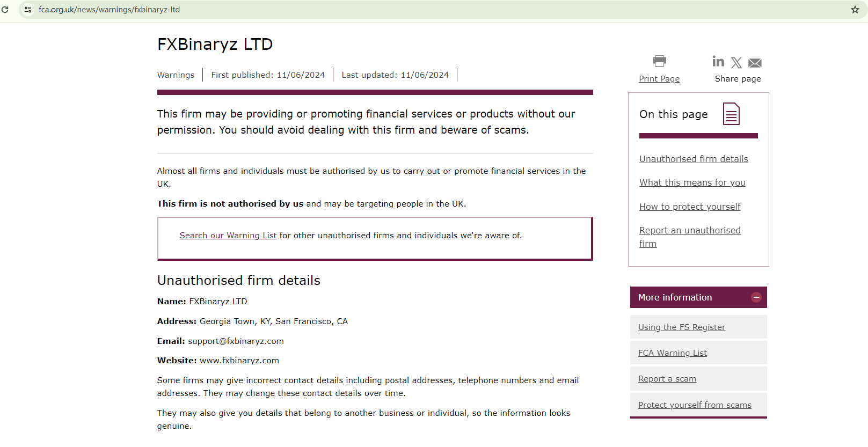Jump to How to protect yourself

[x=690, y=207]
